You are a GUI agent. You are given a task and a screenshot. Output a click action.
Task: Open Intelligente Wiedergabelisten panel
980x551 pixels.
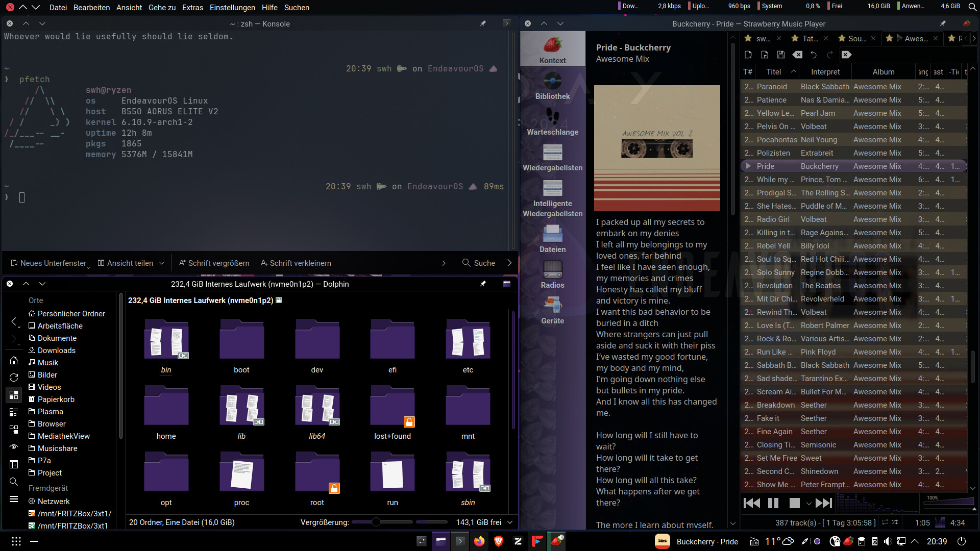click(x=552, y=198)
